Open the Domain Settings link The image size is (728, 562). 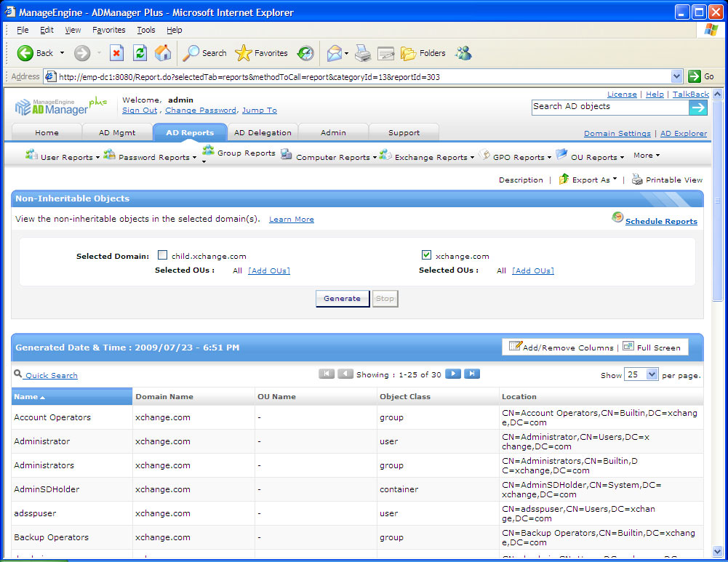(x=617, y=134)
